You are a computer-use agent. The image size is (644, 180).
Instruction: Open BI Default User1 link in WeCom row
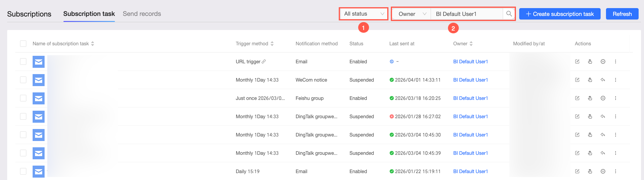(x=470, y=80)
